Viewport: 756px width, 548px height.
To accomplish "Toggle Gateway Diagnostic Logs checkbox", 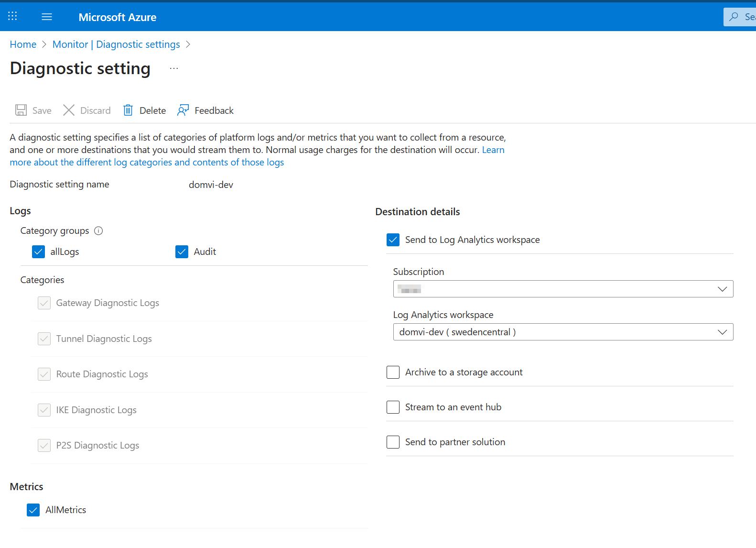I will tap(44, 303).
